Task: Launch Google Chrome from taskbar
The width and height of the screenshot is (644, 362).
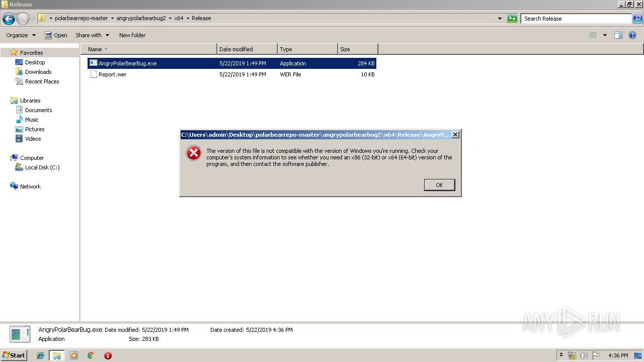Action: [91, 355]
